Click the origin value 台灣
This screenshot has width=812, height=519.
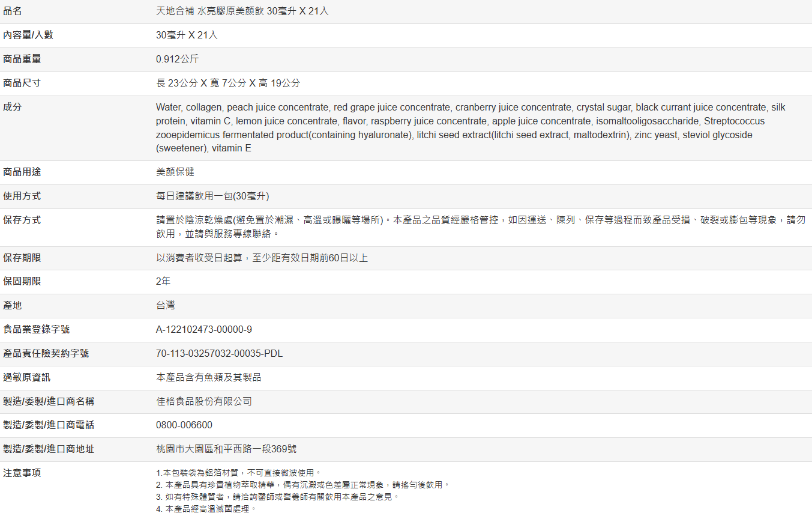pos(166,306)
